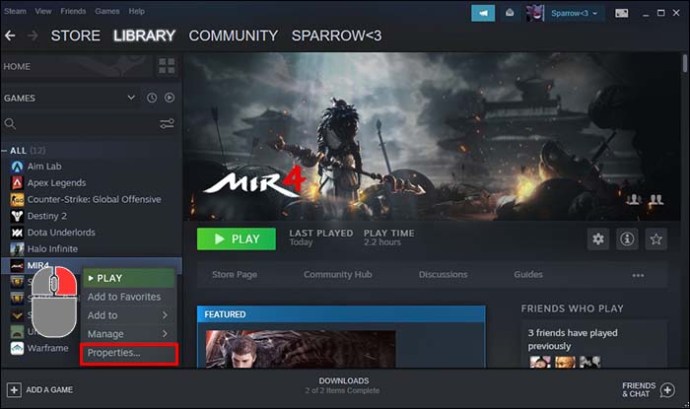Viewport: 690px width, 409px height.
Task: Open MIR4 settings gear icon
Action: 598,239
